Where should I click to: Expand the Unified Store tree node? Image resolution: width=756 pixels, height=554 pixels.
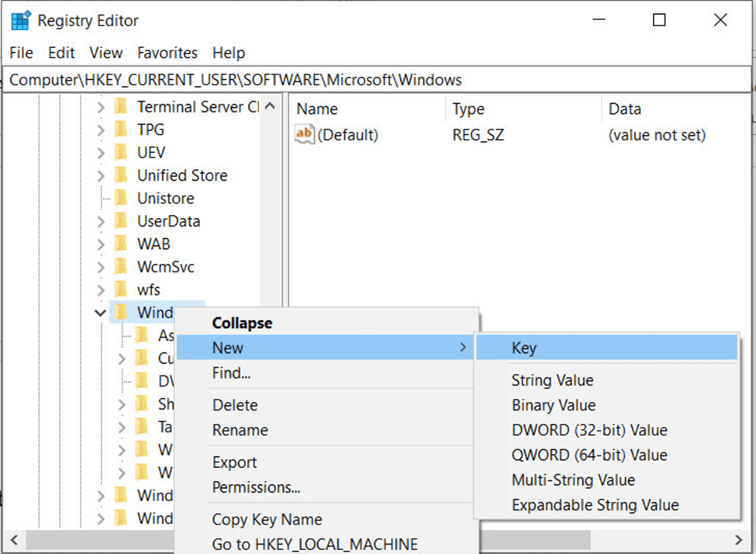click(x=101, y=176)
